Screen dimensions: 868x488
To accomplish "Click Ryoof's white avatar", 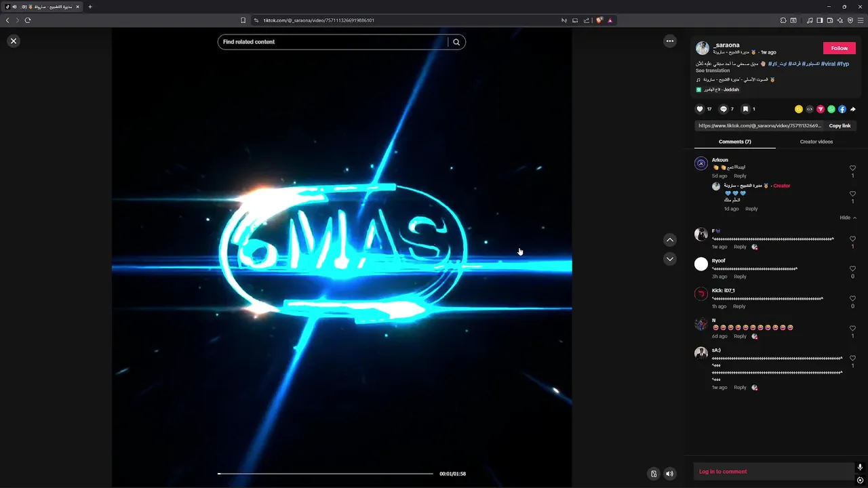I will click(701, 264).
